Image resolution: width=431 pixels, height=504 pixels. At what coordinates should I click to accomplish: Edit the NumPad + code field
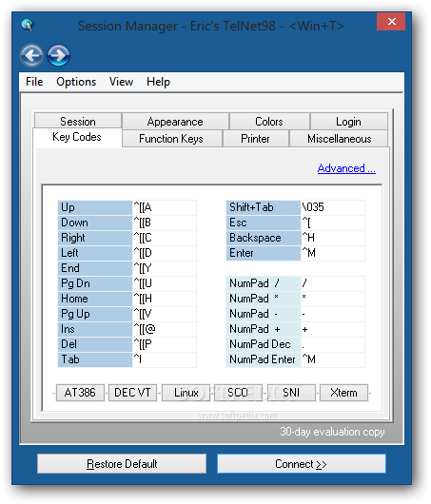click(x=333, y=329)
